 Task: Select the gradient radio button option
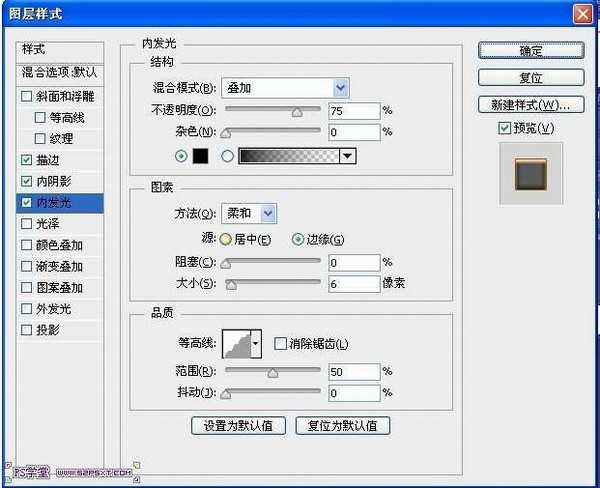[227, 155]
